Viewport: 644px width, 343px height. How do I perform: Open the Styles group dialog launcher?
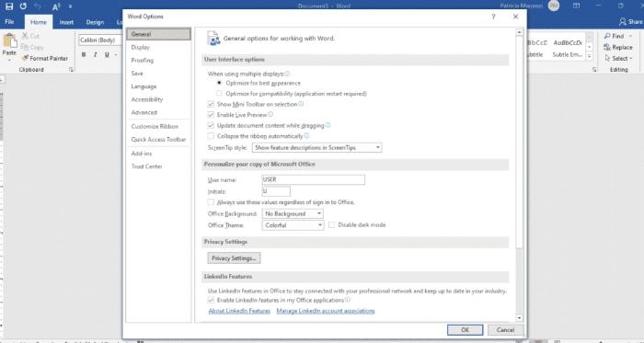pyautogui.click(x=594, y=70)
